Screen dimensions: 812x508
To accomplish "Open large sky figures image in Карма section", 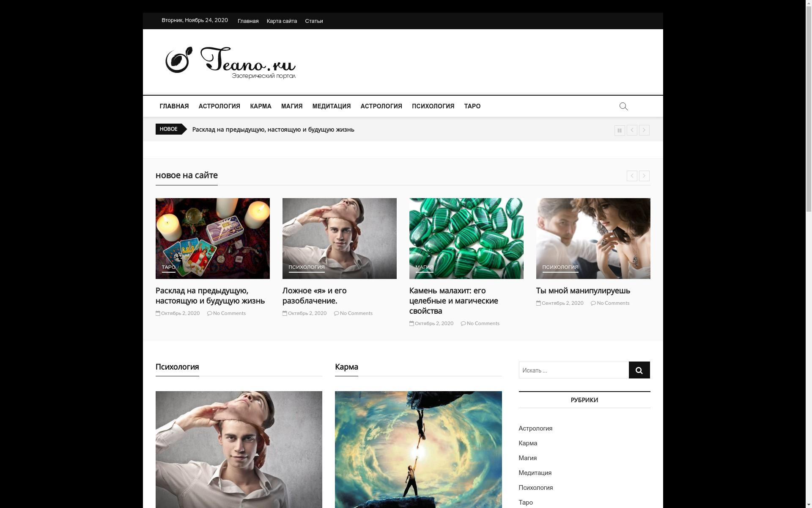I will tap(418, 450).
